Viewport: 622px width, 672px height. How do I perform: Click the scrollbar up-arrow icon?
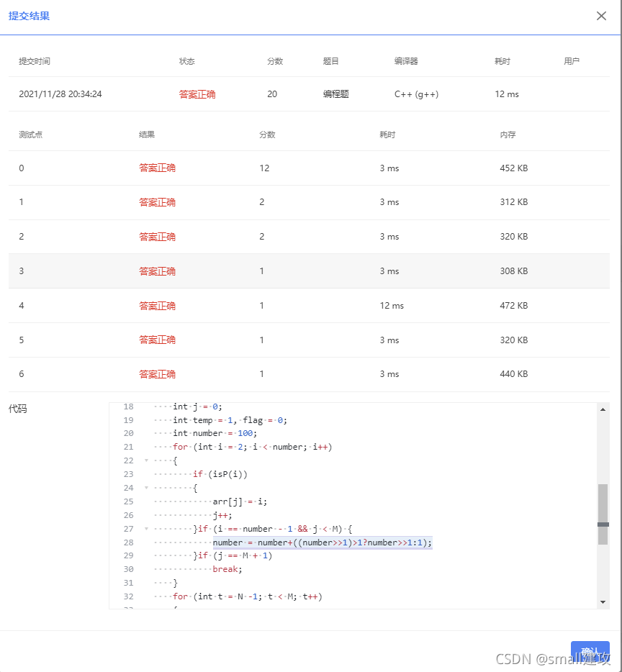pos(603,410)
